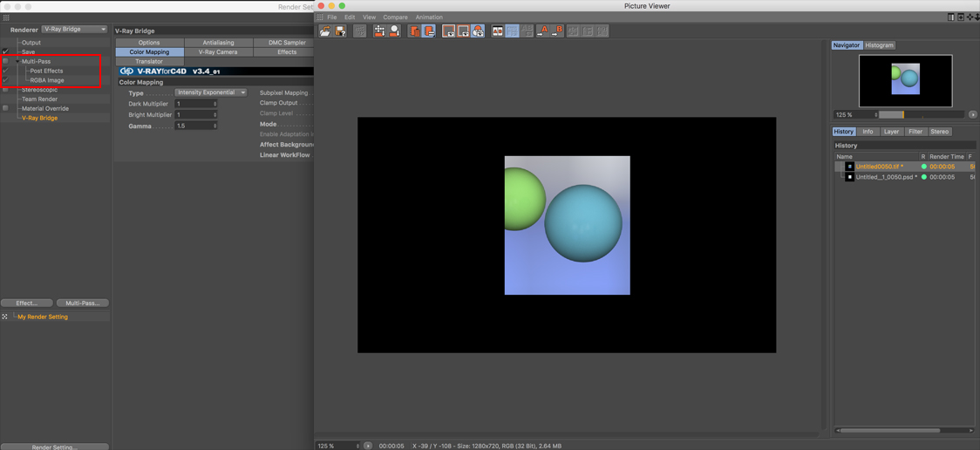Viewport: 980px width, 450px height.
Task: Enable the Stereoscopic checkbox
Action: (5, 89)
